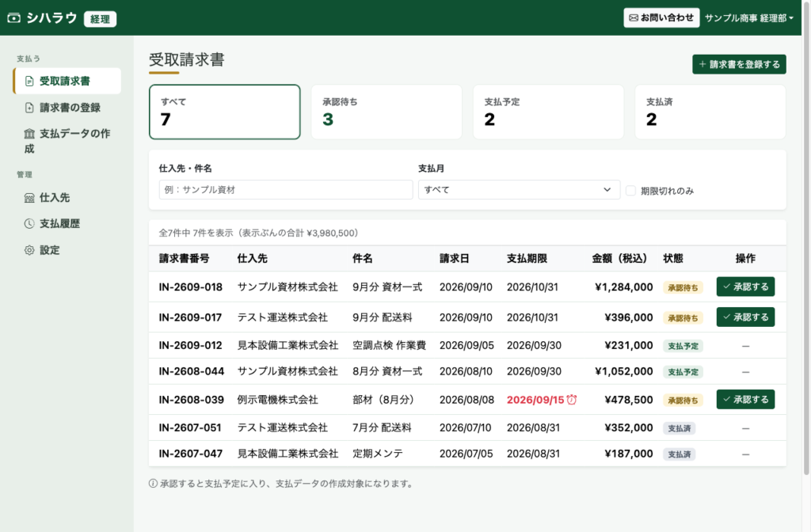This screenshot has height=532, width=811.
Task: Click the 仕入先・件名 search field
Action: tap(285, 190)
